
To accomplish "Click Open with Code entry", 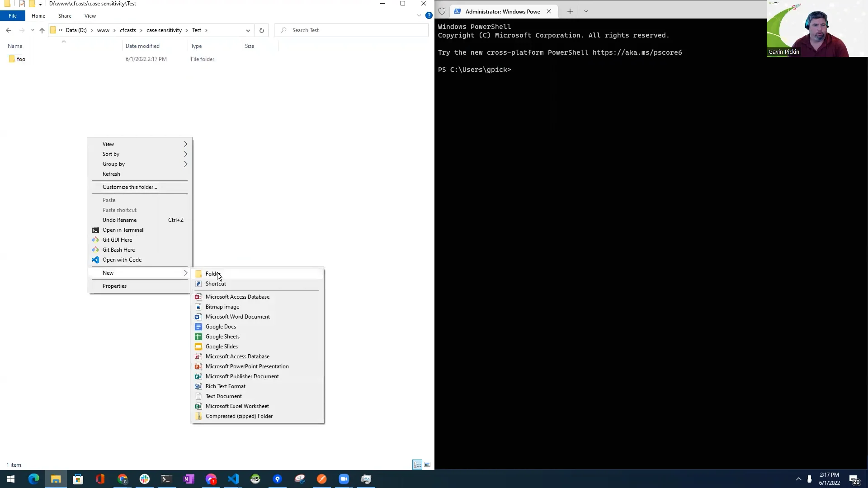I will [122, 260].
